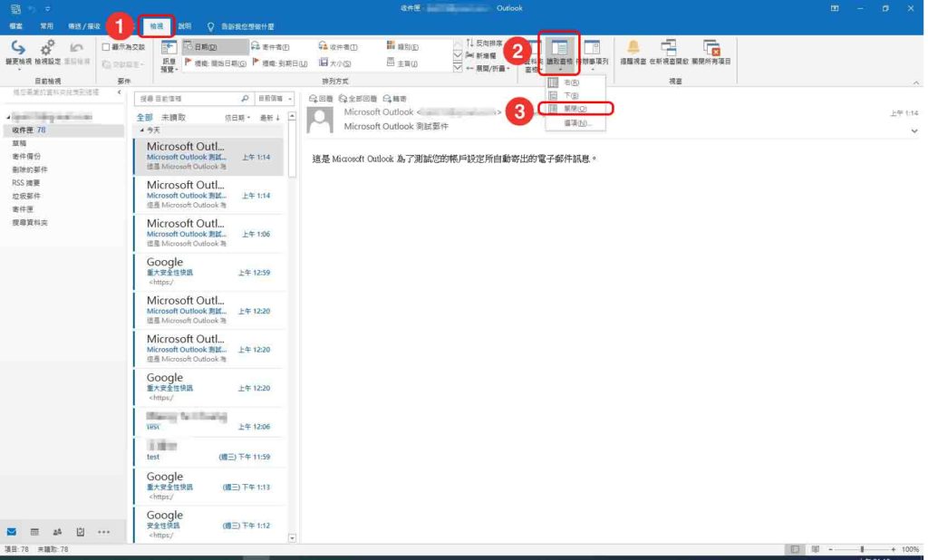Image resolution: width=928 pixels, height=560 pixels.
Task: Switch to Mail in bottom navigation
Action: [11, 532]
